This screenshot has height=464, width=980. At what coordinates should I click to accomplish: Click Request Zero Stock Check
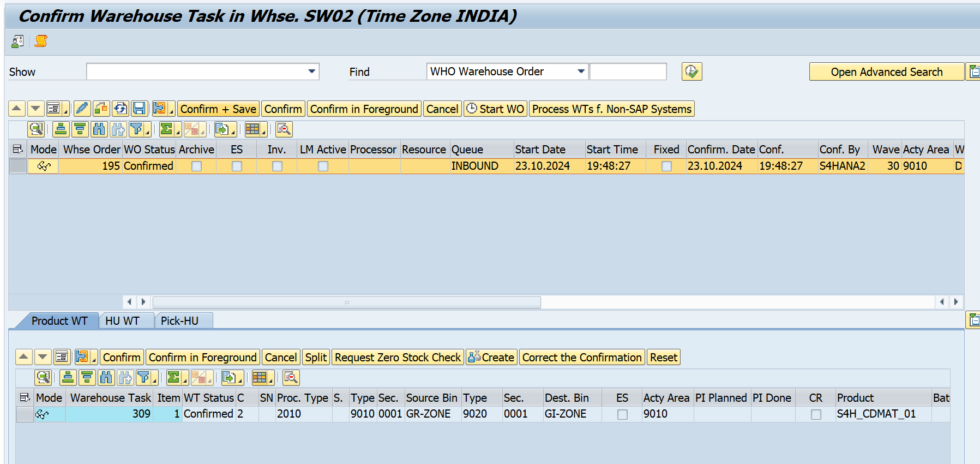click(398, 357)
